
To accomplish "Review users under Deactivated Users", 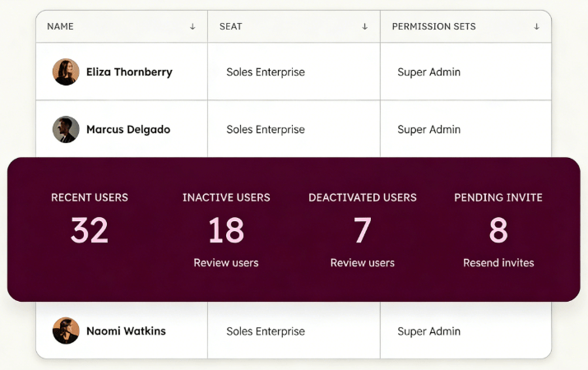I will [x=363, y=263].
